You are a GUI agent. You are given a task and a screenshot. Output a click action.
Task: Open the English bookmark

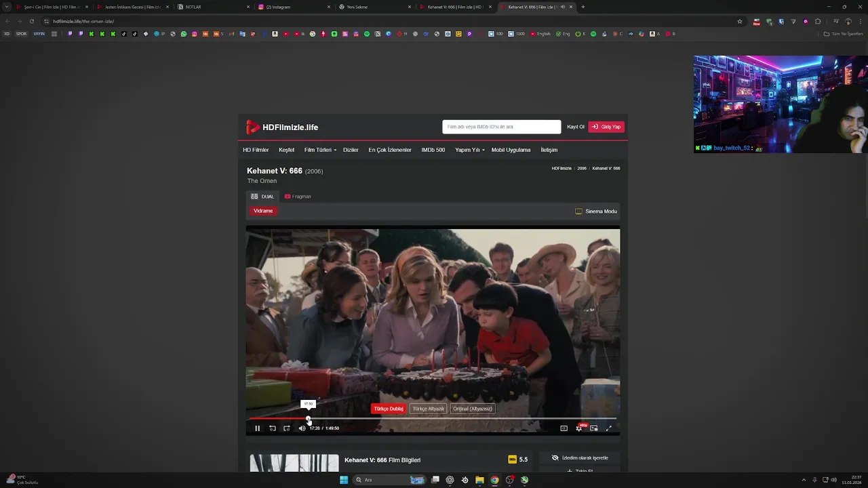[540, 34]
